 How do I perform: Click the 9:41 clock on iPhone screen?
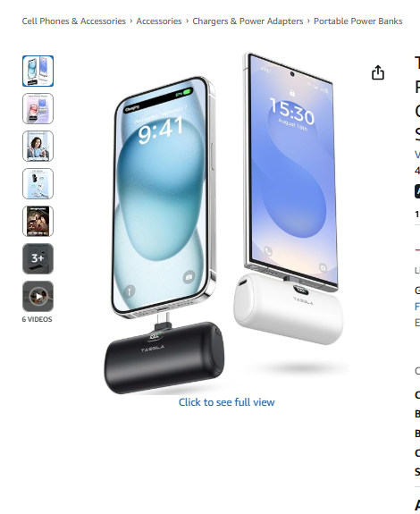click(x=161, y=131)
